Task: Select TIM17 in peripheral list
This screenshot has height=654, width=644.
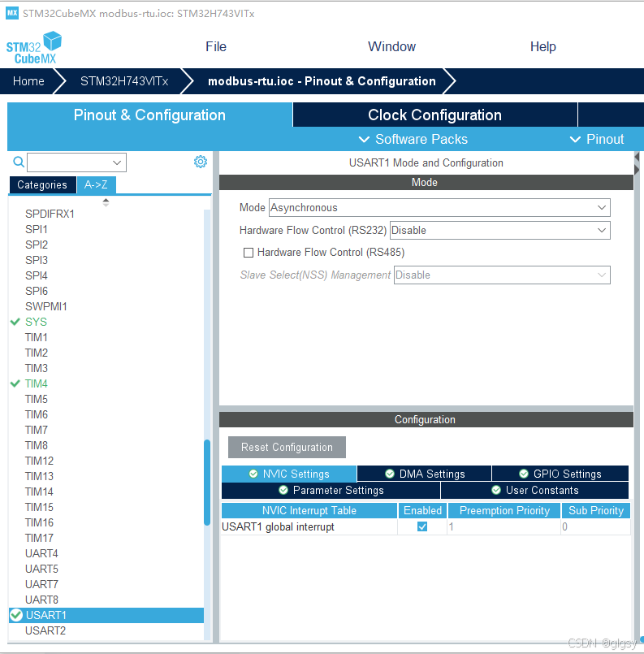Action: click(39, 538)
